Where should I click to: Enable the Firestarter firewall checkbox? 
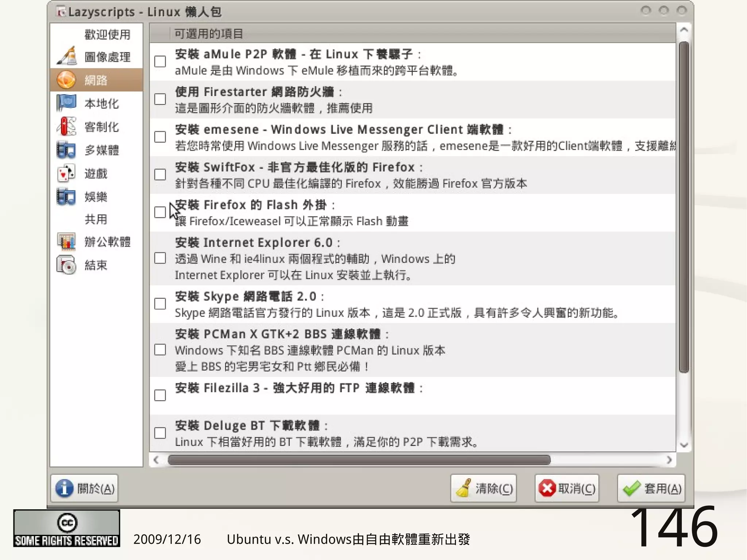(160, 99)
